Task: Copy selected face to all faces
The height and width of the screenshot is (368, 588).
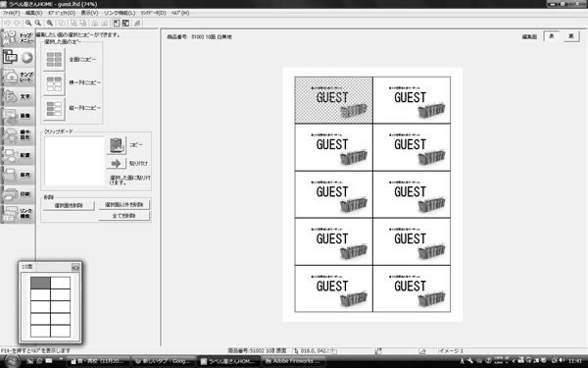Action: tap(54, 59)
